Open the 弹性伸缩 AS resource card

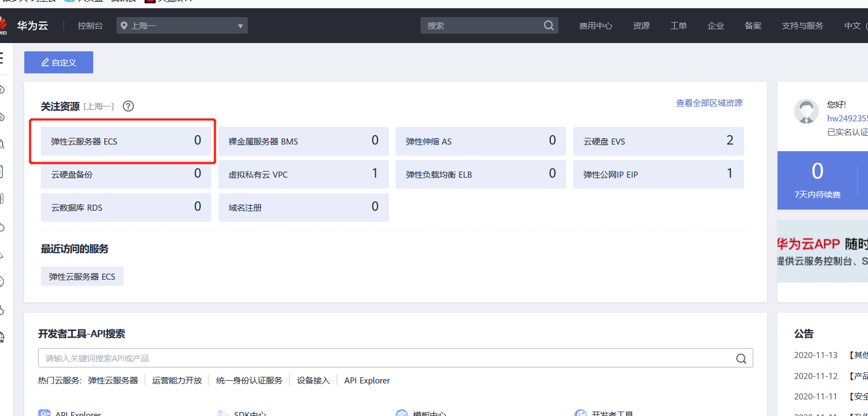click(x=481, y=141)
